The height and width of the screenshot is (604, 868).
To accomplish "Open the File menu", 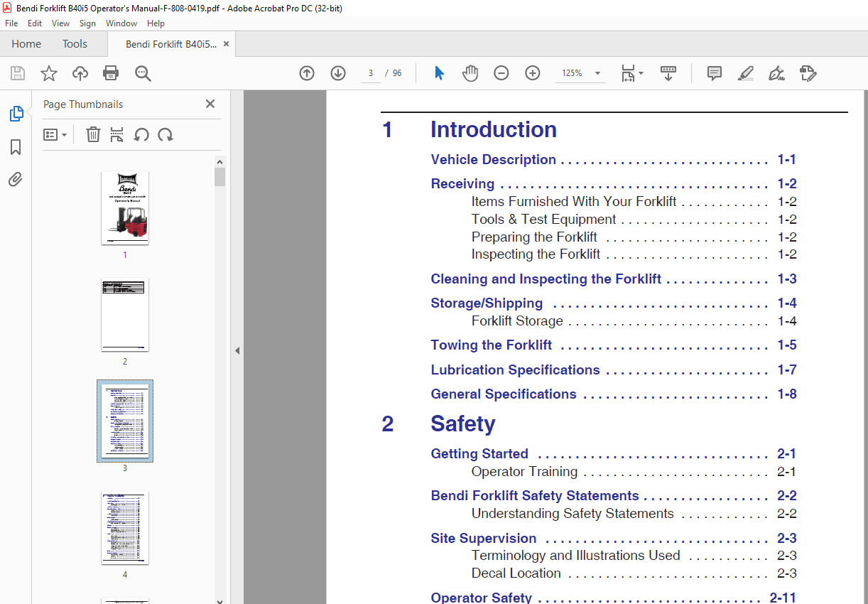I will click(11, 23).
